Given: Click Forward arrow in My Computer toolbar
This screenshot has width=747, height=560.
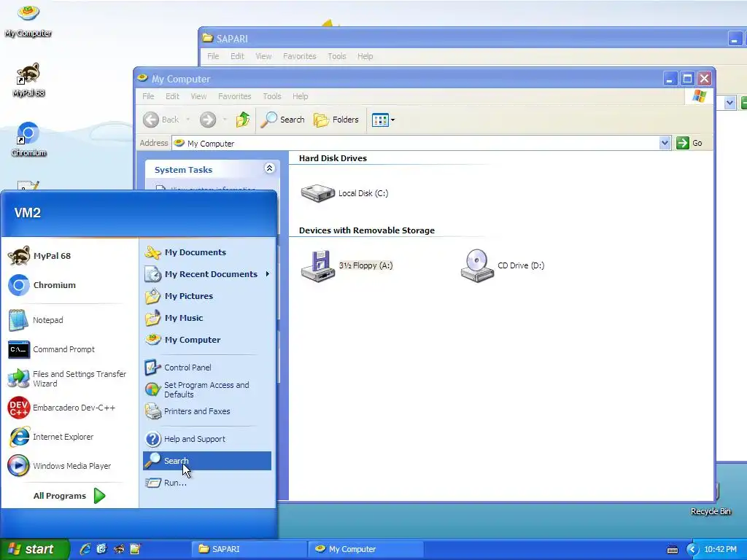Looking at the screenshot, I should point(208,120).
